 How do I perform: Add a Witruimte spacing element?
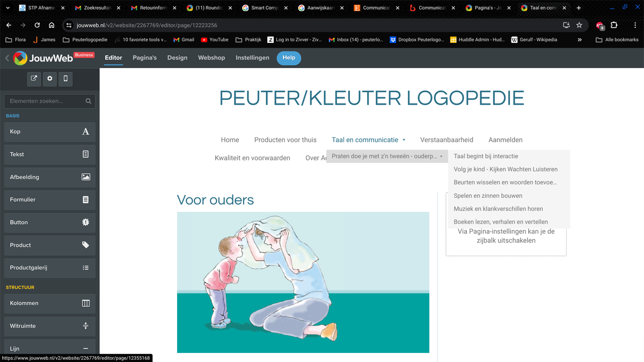point(50,326)
